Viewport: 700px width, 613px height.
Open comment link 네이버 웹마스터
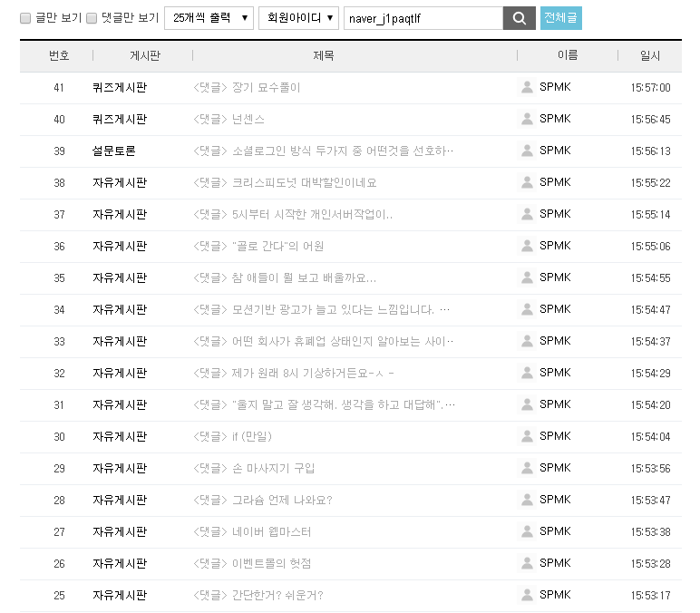click(x=252, y=531)
